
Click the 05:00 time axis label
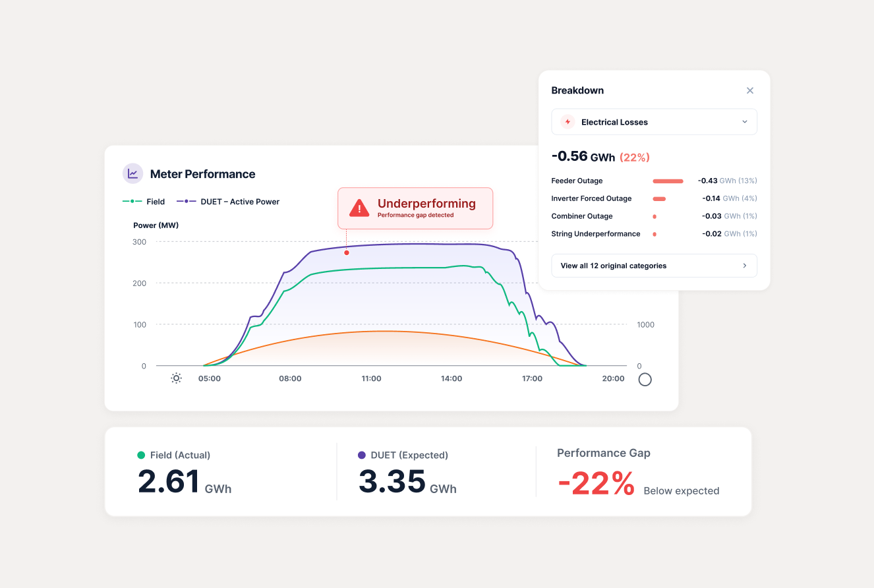pyautogui.click(x=210, y=378)
